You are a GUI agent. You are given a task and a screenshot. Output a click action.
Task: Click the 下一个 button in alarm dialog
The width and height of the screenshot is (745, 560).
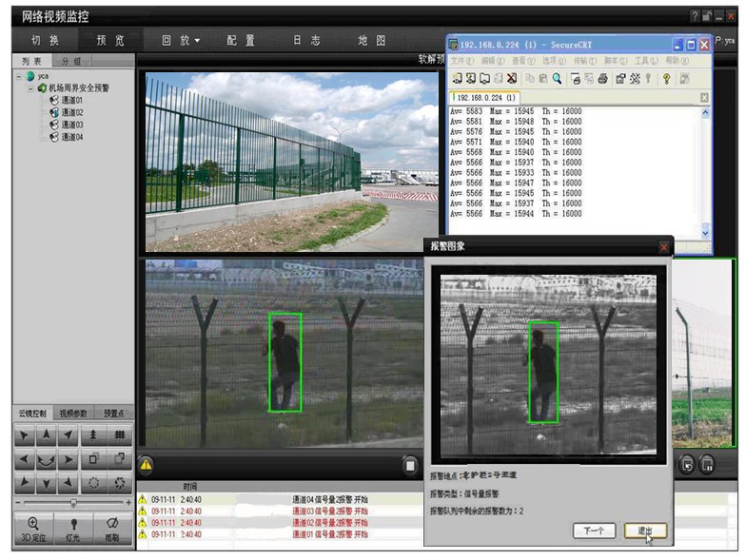tap(593, 531)
